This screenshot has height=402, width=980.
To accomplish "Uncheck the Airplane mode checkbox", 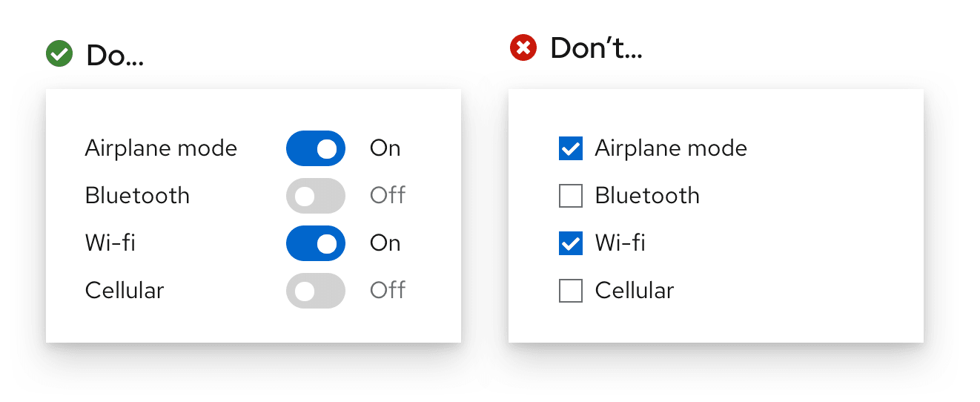I will pyautogui.click(x=571, y=148).
